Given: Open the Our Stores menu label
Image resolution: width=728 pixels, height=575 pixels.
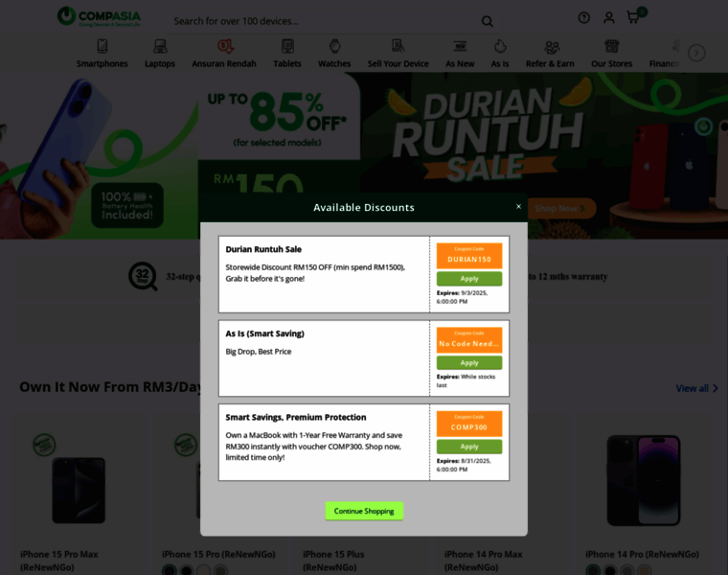Looking at the screenshot, I should [611, 63].
